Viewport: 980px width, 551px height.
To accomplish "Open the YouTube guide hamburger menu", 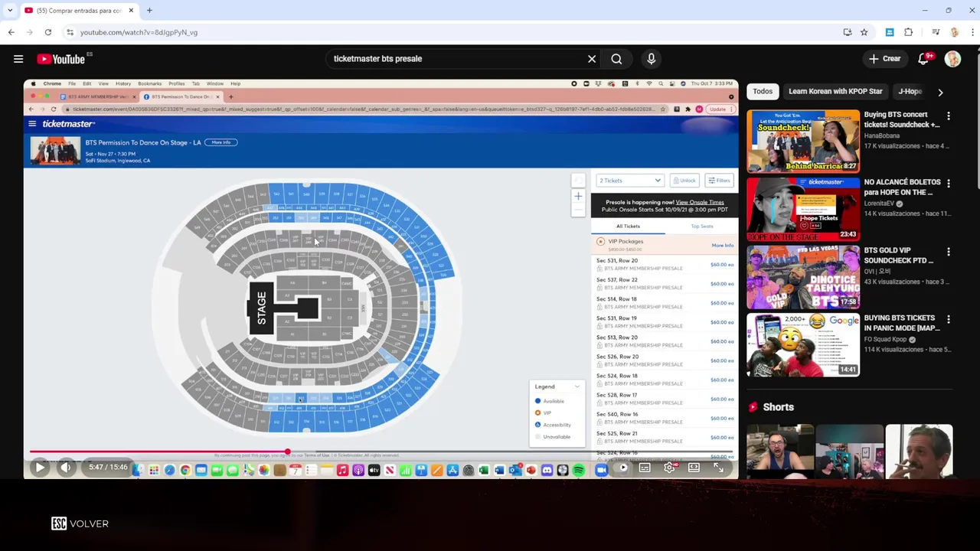I will click(x=18, y=59).
